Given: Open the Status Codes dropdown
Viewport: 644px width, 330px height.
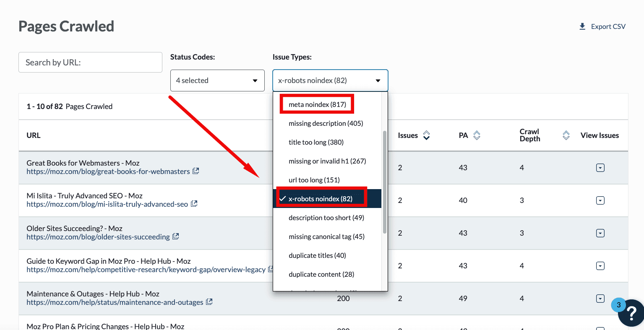Looking at the screenshot, I should point(217,81).
